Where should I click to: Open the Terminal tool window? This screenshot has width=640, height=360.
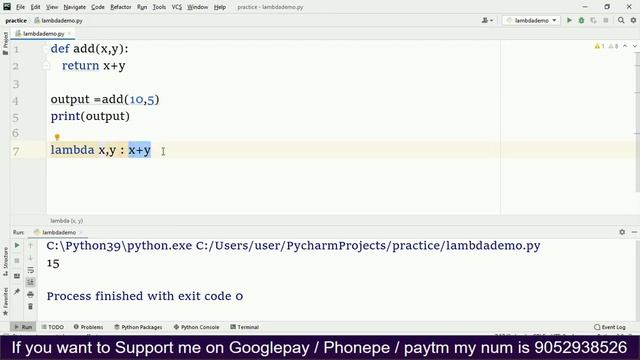click(x=244, y=327)
